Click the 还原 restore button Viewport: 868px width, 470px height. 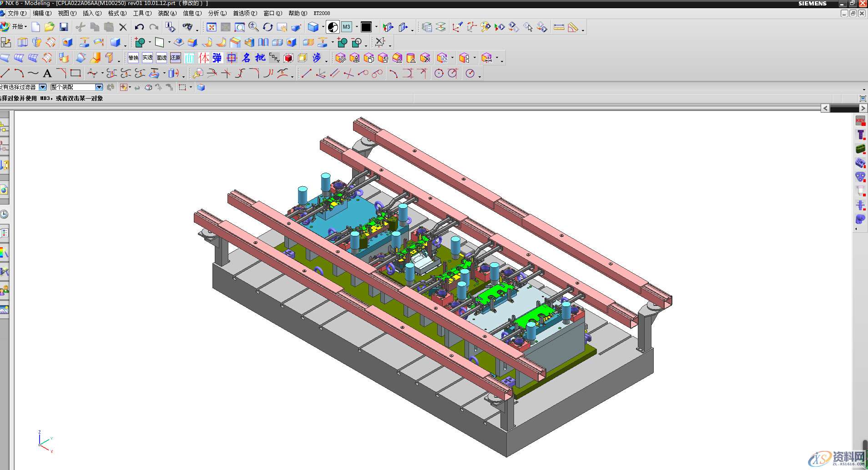176,58
